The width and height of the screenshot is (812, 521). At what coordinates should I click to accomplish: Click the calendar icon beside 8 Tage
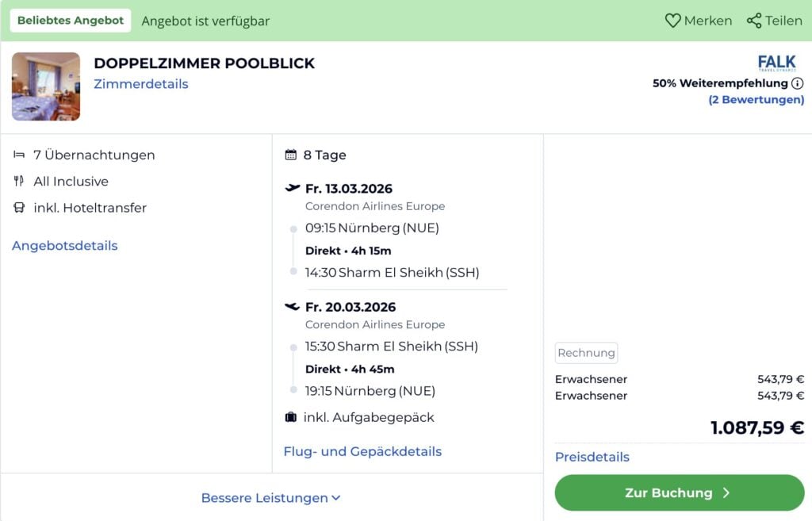pos(291,155)
